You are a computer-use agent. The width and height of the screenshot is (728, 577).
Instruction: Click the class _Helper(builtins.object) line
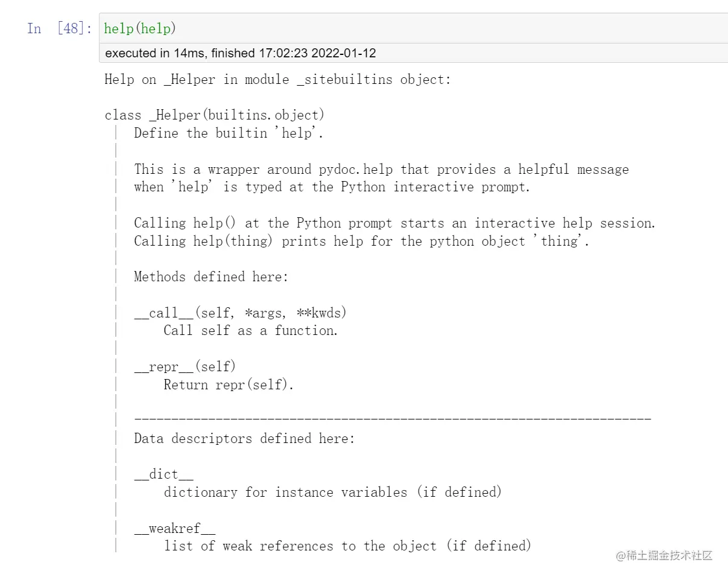(x=214, y=115)
